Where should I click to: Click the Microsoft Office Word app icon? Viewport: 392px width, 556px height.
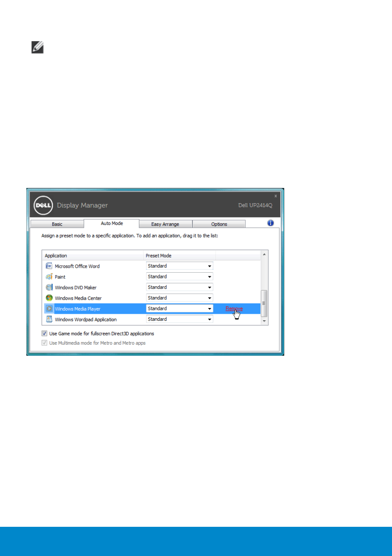click(x=49, y=266)
